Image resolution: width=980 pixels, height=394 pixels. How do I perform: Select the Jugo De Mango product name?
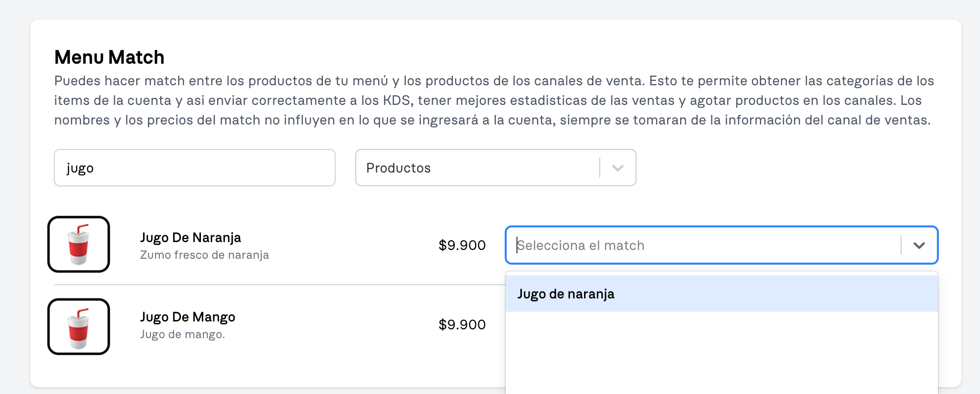pos(188,317)
